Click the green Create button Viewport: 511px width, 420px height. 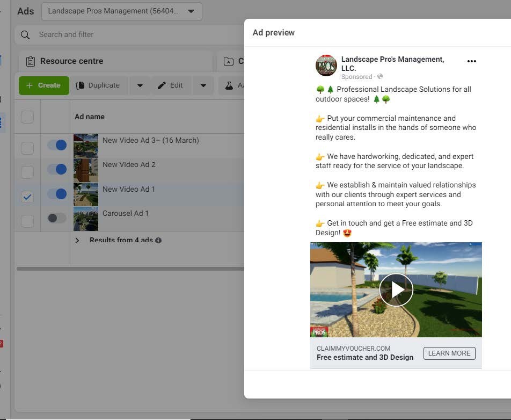click(43, 85)
